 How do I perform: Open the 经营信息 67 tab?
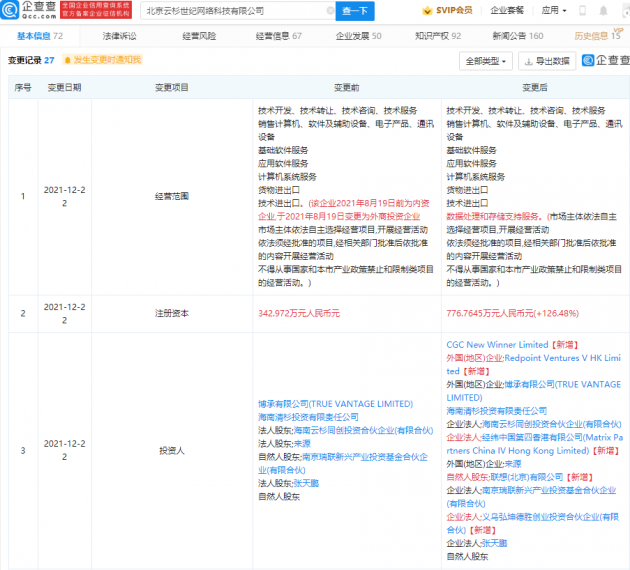(x=279, y=36)
